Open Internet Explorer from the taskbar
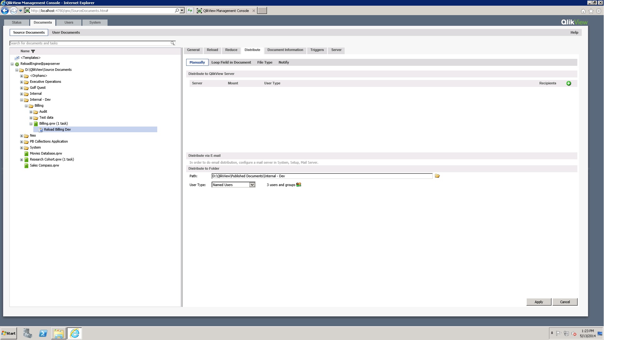The image size is (644, 340). [x=75, y=333]
